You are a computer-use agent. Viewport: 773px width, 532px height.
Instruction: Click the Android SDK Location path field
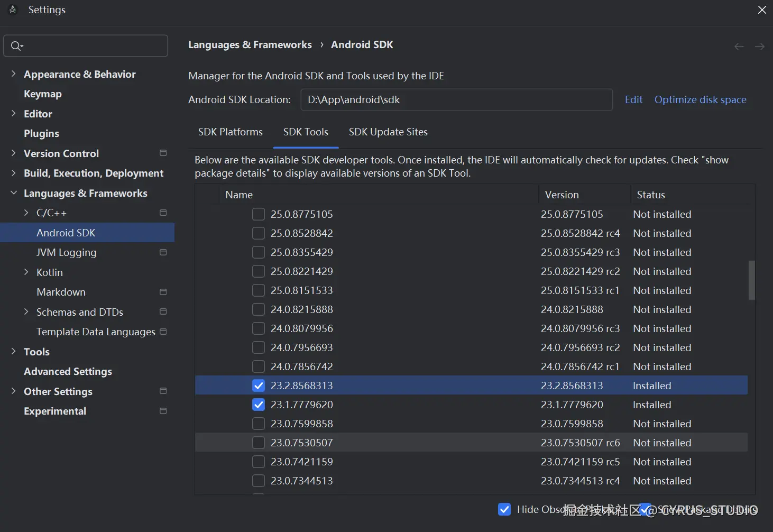tap(456, 99)
